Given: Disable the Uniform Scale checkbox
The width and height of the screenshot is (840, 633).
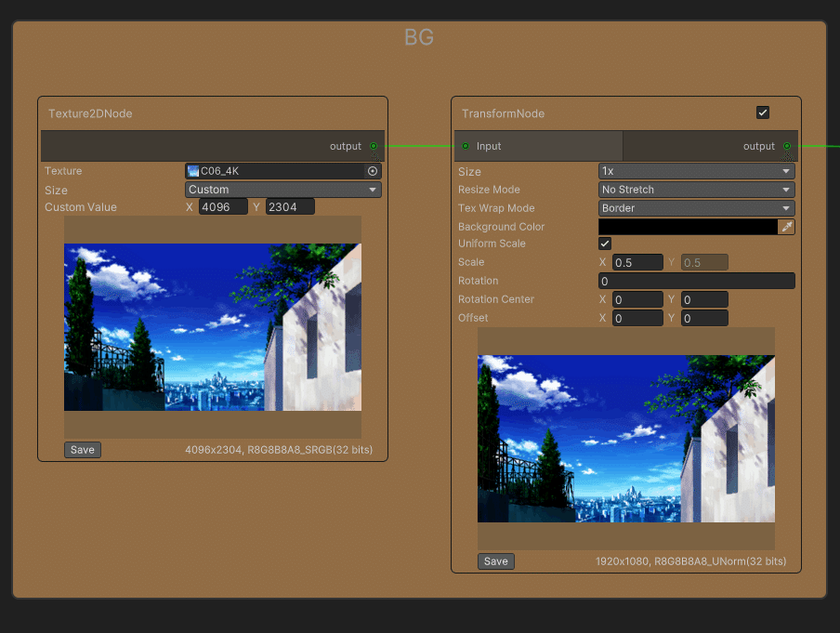Looking at the screenshot, I should 605,244.
